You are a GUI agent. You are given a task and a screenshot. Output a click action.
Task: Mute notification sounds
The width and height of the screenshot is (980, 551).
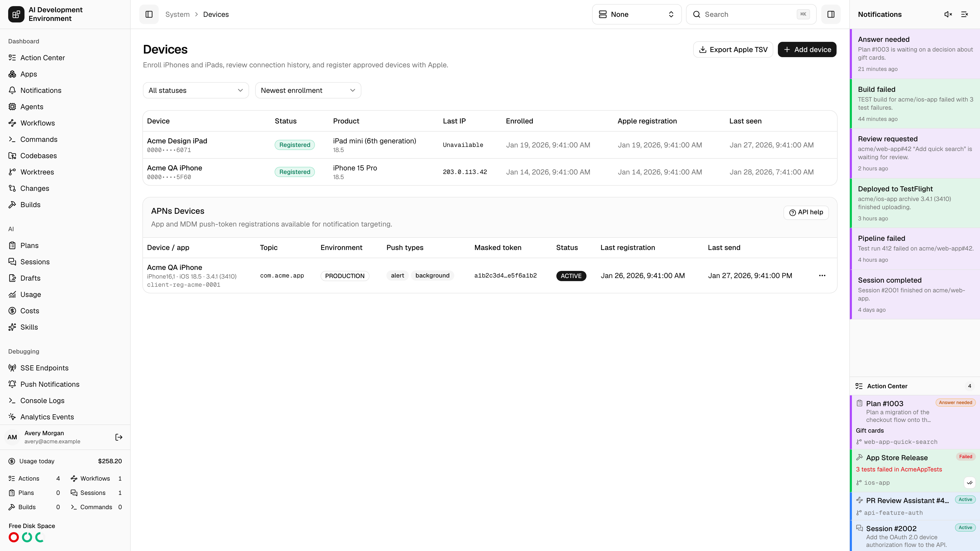coord(948,15)
